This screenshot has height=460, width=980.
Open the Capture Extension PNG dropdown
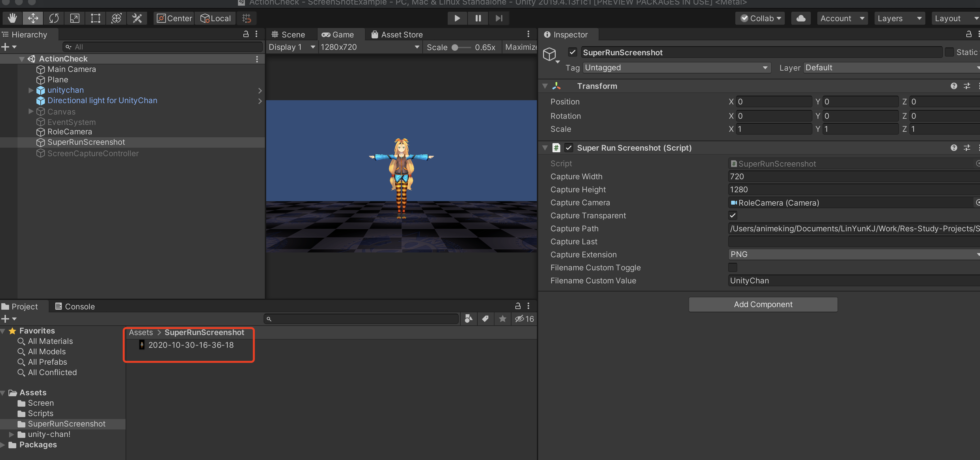852,254
